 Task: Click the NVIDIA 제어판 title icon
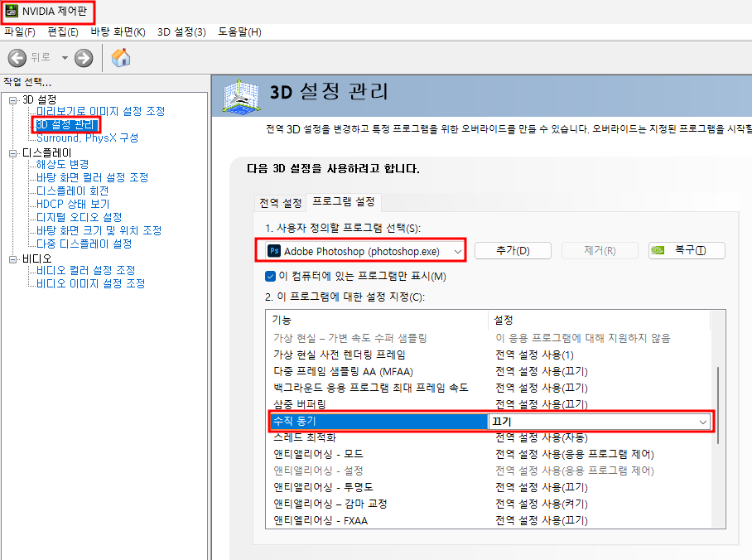[x=12, y=11]
